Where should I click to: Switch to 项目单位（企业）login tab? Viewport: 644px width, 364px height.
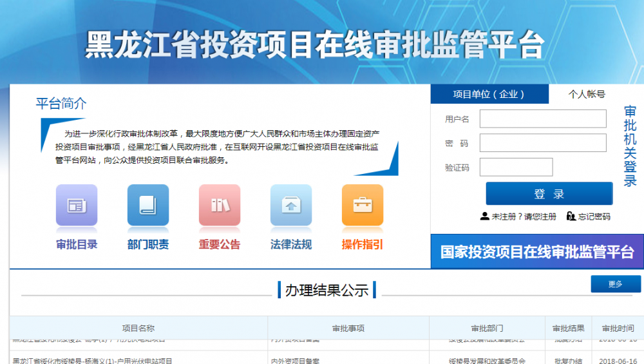(x=489, y=94)
